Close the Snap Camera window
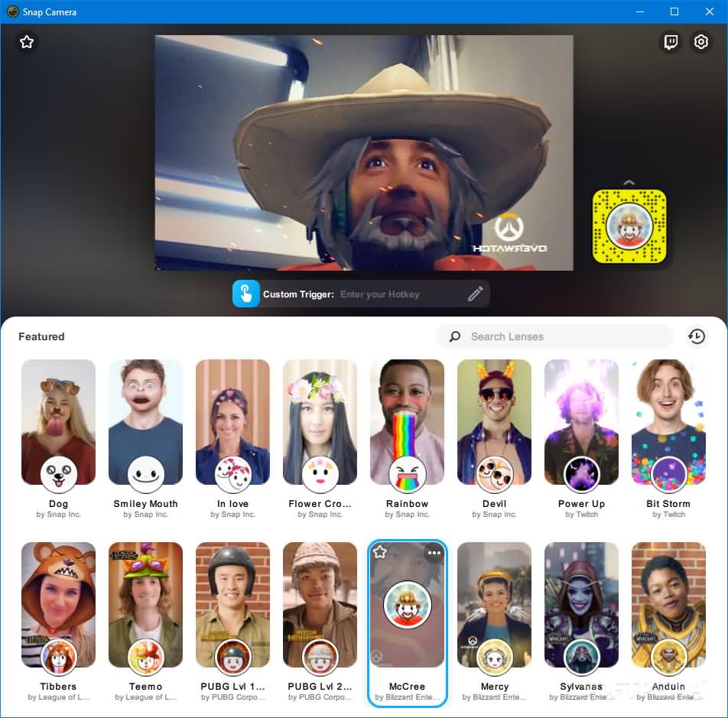The width and height of the screenshot is (728, 718). 710,11
